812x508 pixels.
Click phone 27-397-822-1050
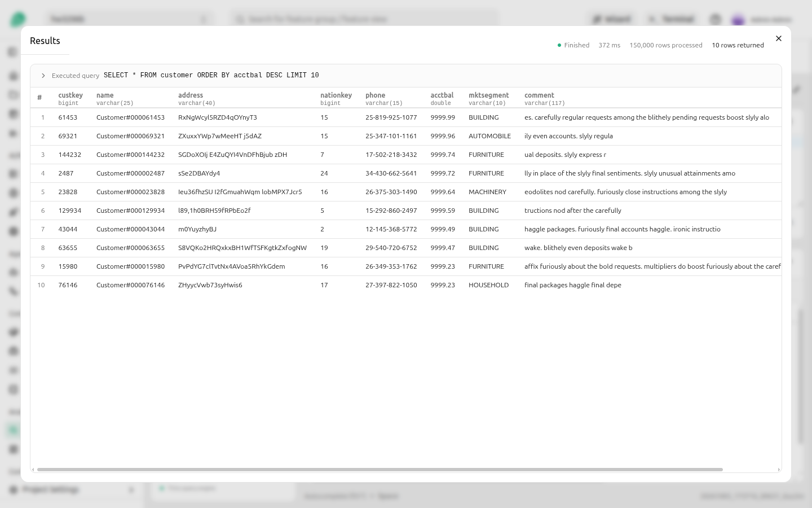tap(391, 285)
